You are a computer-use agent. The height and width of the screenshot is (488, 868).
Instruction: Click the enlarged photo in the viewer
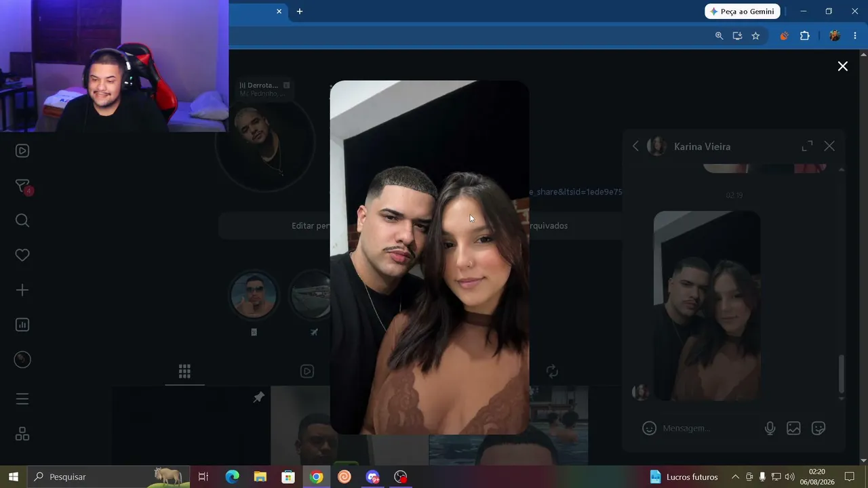429,258
